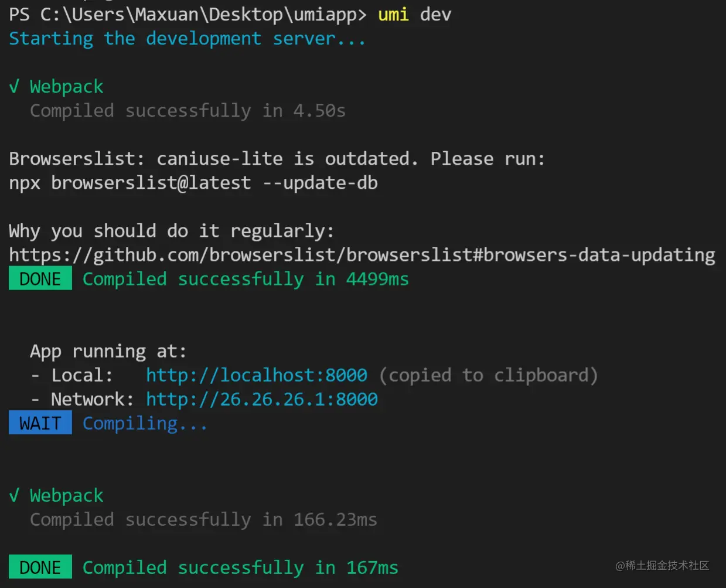This screenshot has height=588, width=726.
Task: Click '(copied to clipboard)' text
Action: [488, 375]
